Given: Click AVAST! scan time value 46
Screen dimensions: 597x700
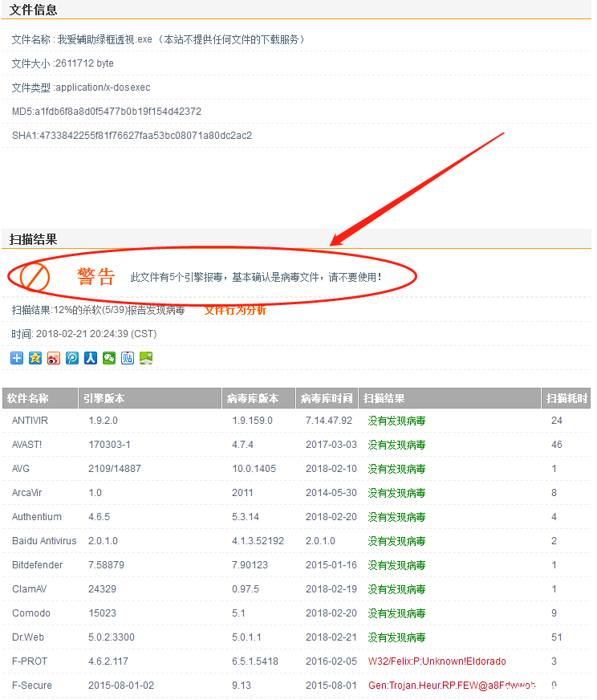Looking at the screenshot, I should click(x=556, y=445).
